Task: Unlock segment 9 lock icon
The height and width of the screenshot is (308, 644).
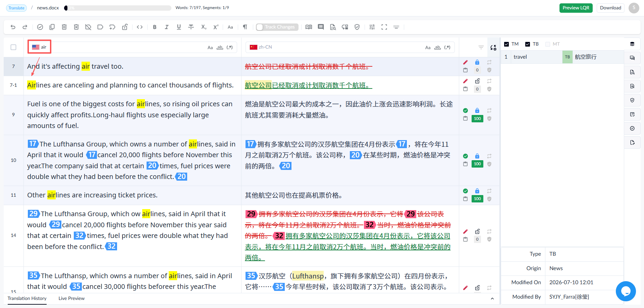Action: pyautogui.click(x=477, y=111)
